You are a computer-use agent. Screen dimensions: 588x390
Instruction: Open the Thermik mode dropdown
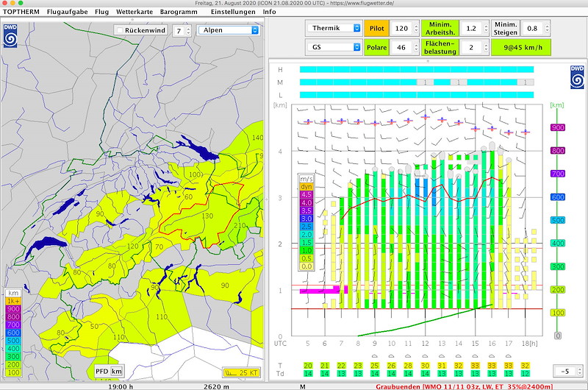[333, 28]
